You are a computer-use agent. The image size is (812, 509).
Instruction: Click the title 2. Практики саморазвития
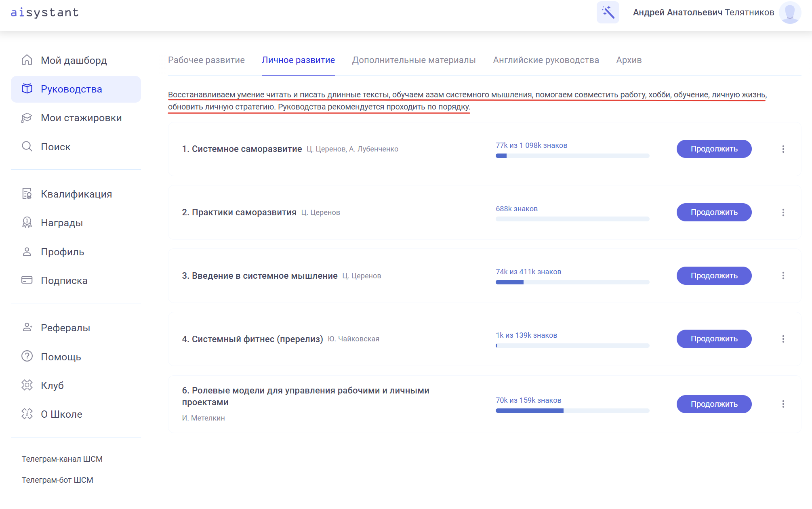coord(239,212)
